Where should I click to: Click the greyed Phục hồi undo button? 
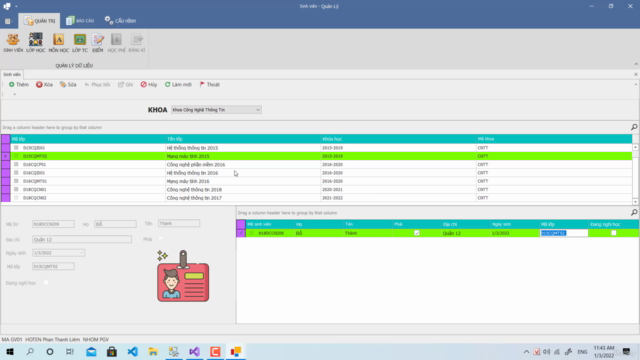[97, 84]
